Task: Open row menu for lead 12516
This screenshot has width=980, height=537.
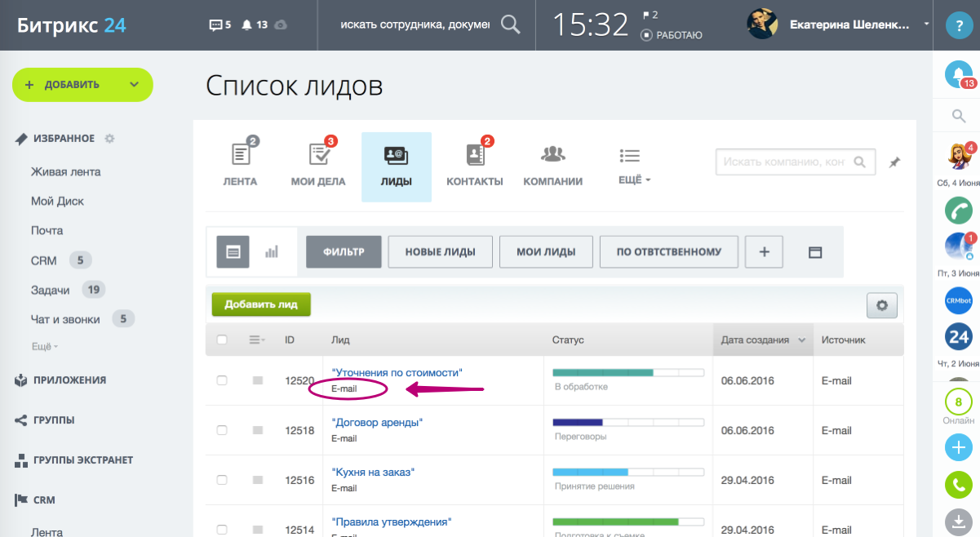Action: 258,480
